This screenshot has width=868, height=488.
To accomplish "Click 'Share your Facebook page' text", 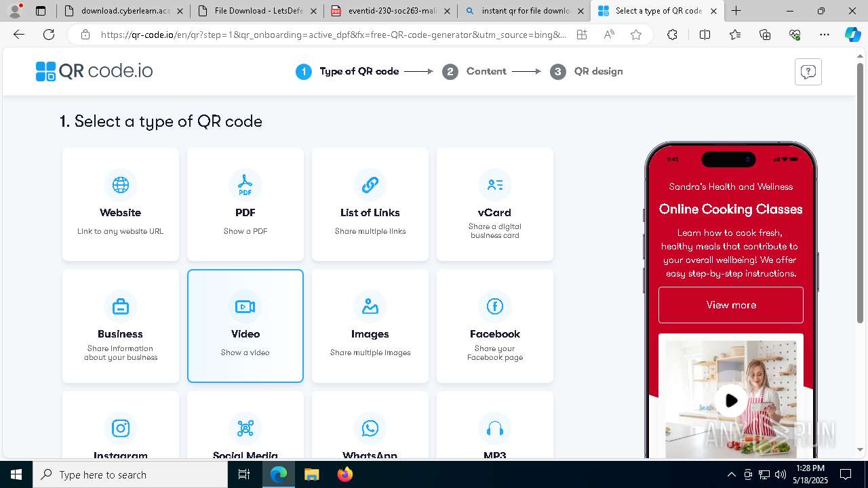I will [x=495, y=352].
